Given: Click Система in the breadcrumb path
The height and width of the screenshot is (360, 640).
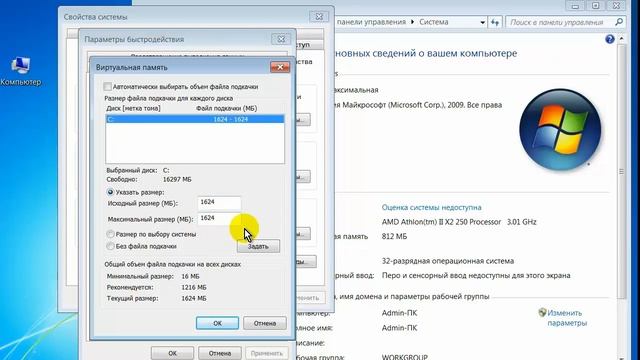Looking at the screenshot, I should click(433, 22).
